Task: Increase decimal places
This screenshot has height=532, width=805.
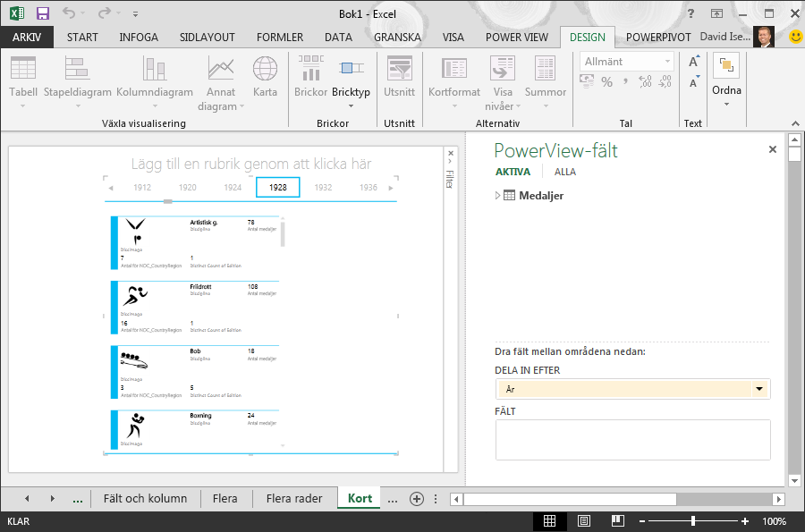Action: point(645,81)
